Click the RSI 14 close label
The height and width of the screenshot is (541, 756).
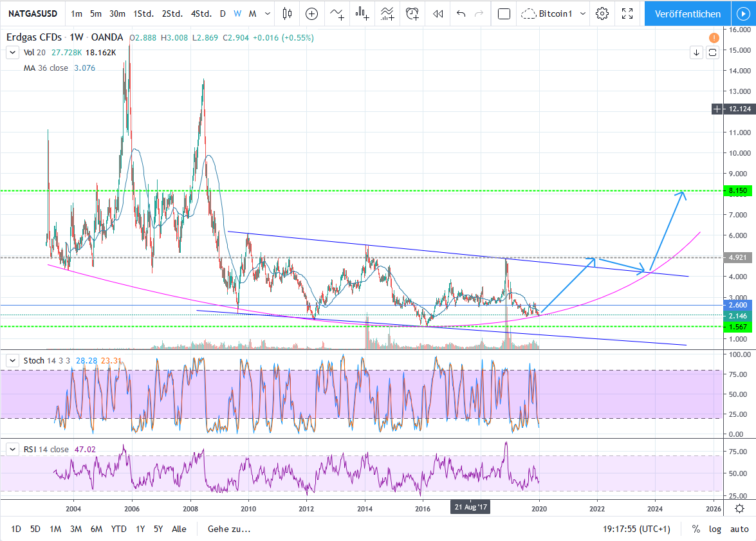(46, 450)
